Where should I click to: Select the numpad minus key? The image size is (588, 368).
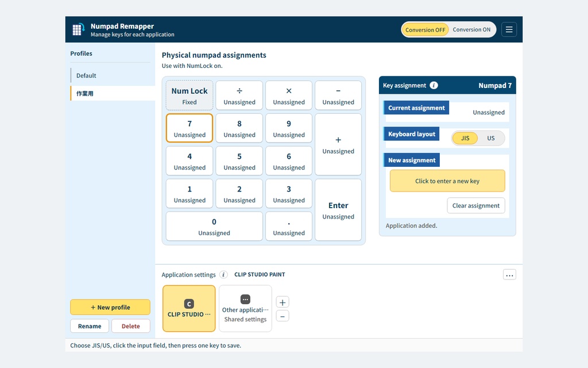(338, 95)
